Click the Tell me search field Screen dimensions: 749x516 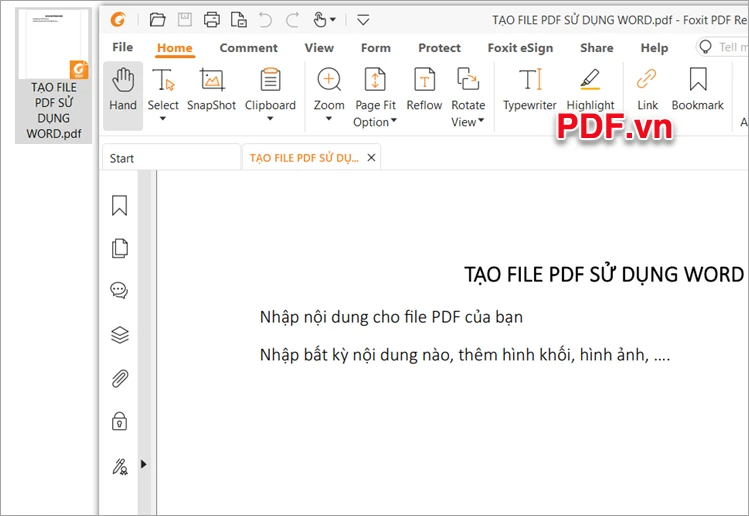point(722,47)
